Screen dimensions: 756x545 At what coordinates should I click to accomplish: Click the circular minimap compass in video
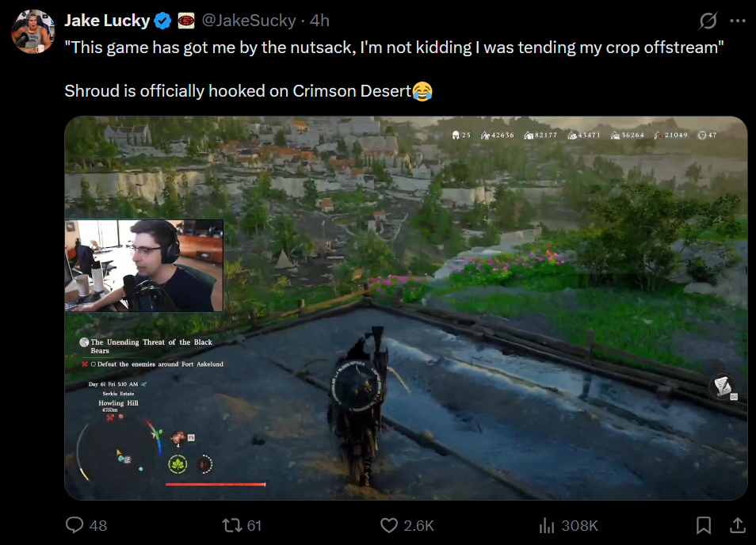119,451
